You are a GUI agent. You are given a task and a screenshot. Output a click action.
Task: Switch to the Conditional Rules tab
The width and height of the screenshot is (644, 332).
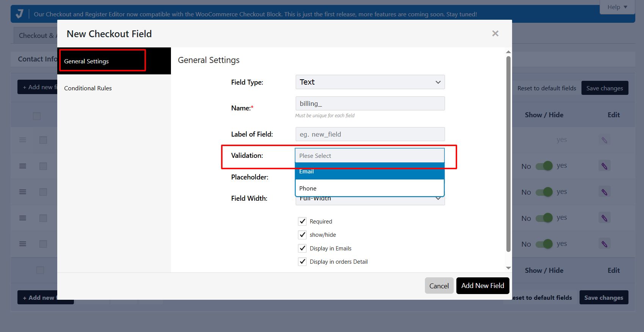[x=88, y=88]
